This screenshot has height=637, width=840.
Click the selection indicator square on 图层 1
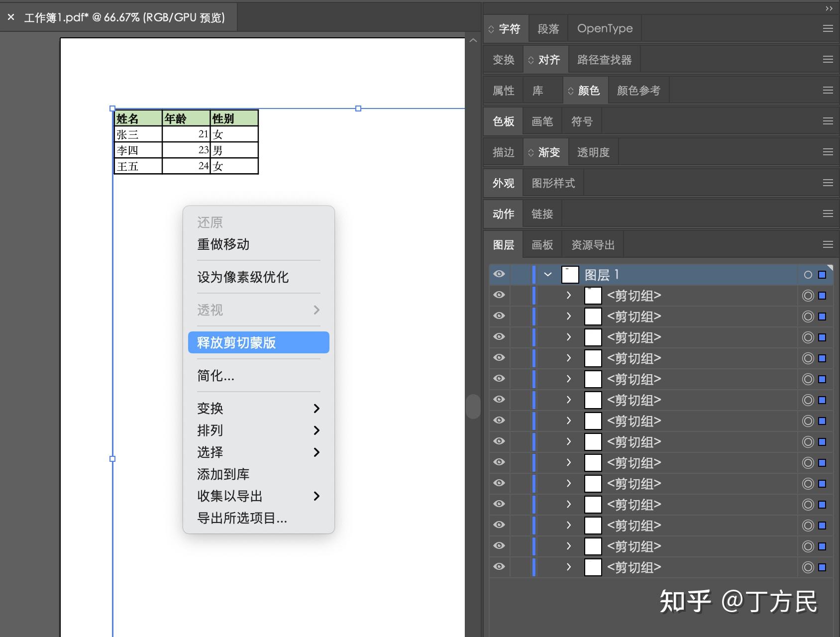point(821,274)
